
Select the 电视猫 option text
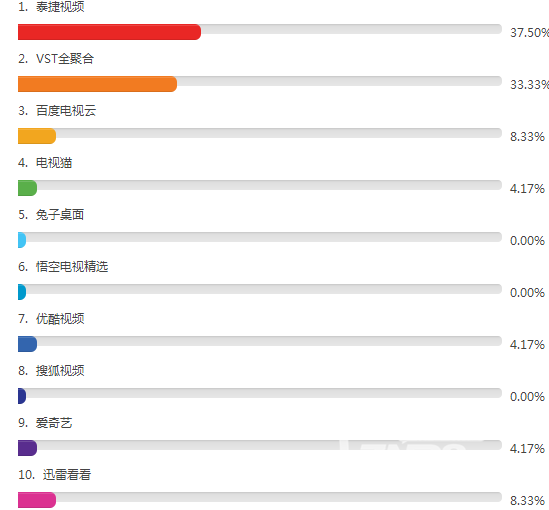[54, 163]
